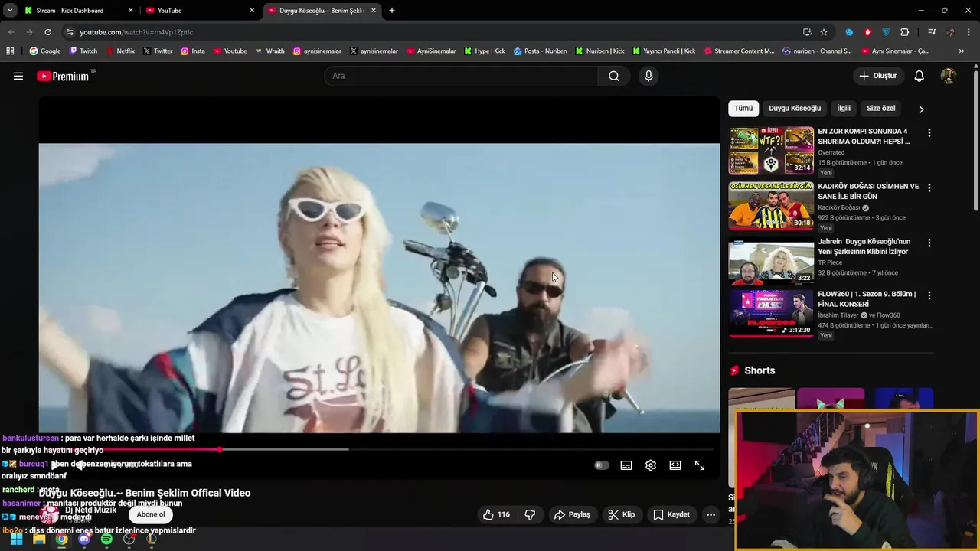This screenshot has height=551, width=980.
Task: Open YouTube account avatar menu
Action: click(x=948, y=76)
